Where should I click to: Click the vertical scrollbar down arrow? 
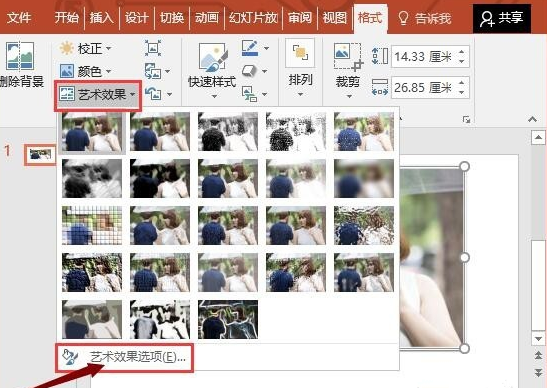point(538,338)
